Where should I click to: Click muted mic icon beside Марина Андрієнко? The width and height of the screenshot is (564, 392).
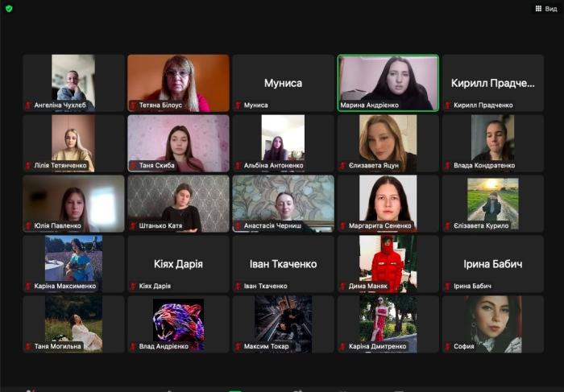[342, 105]
